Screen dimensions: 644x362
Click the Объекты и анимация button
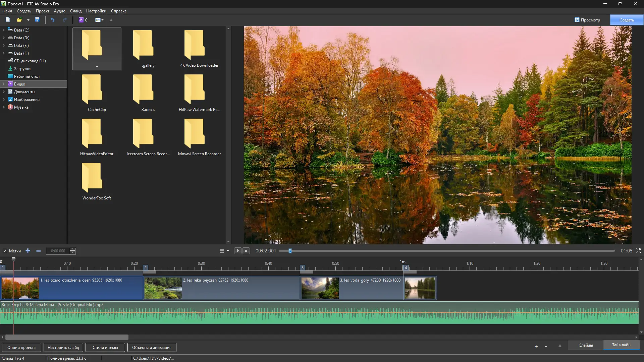(x=152, y=348)
